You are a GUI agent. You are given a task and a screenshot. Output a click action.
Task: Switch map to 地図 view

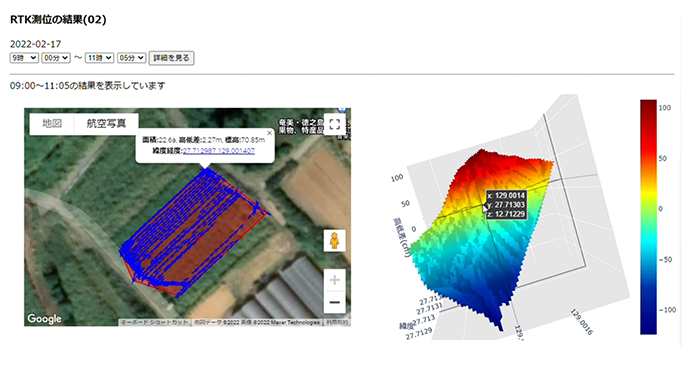[x=52, y=124]
